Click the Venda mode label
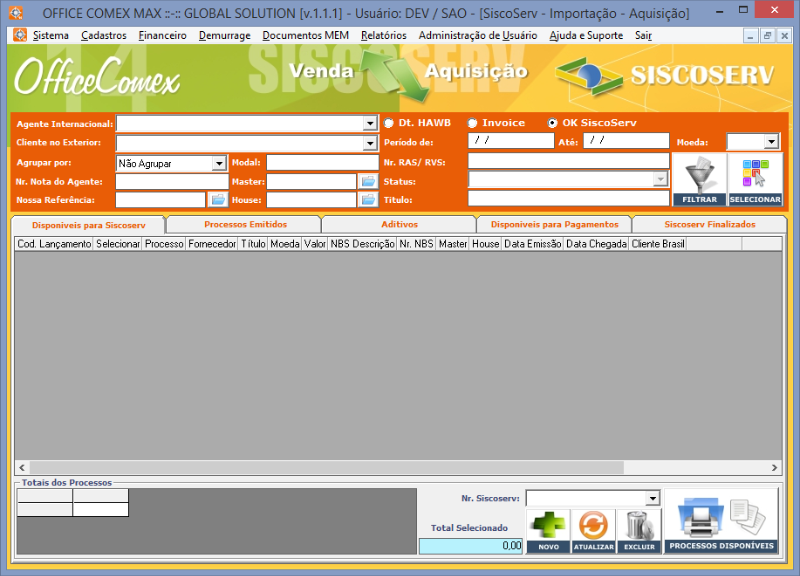The width and height of the screenshot is (800, 576). [321, 71]
